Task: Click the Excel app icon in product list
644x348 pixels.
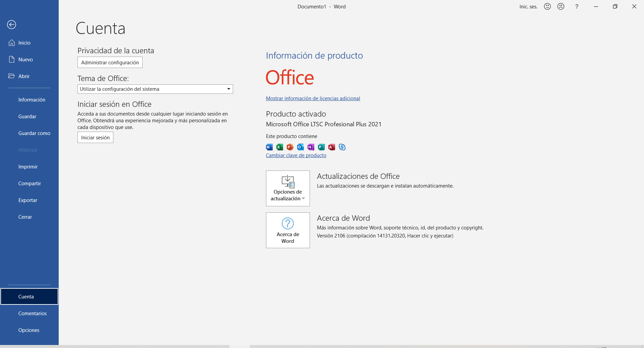Action: click(280, 147)
